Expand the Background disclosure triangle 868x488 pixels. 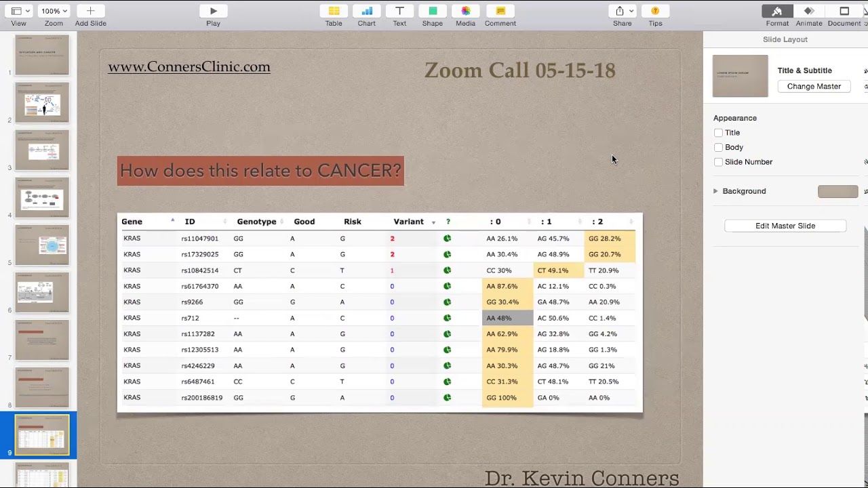point(715,191)
